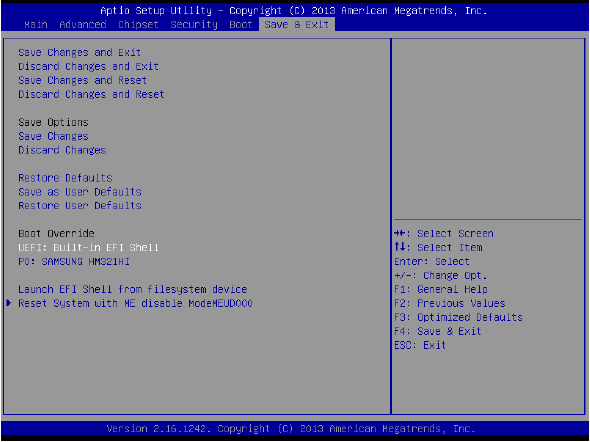Click the +/-: Change Opt. hint
The height and width of the screenshot is (442, 590).
(x=441, y=275)
